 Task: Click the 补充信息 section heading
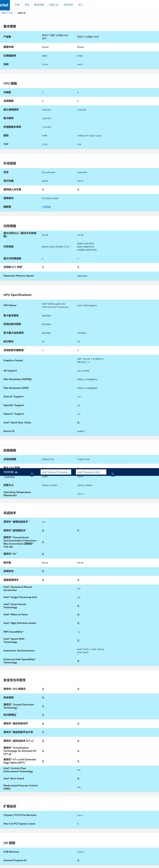coord(10,163)
